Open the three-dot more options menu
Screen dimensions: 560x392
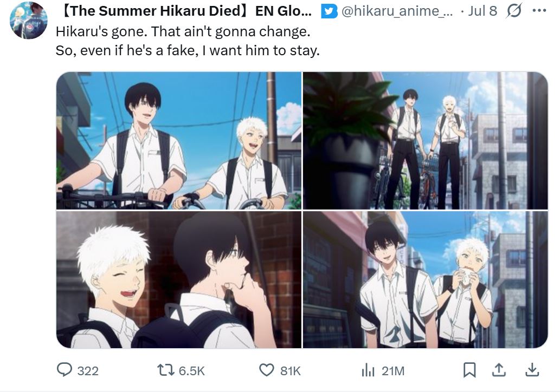539,11
